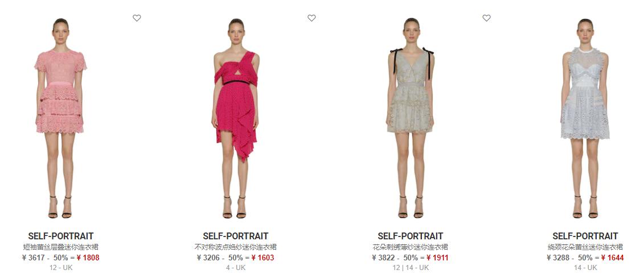This screenshot has height=274, width=644.
Task: Add the grey floral embroidered dress to wishlist
Action: [487, 18]
